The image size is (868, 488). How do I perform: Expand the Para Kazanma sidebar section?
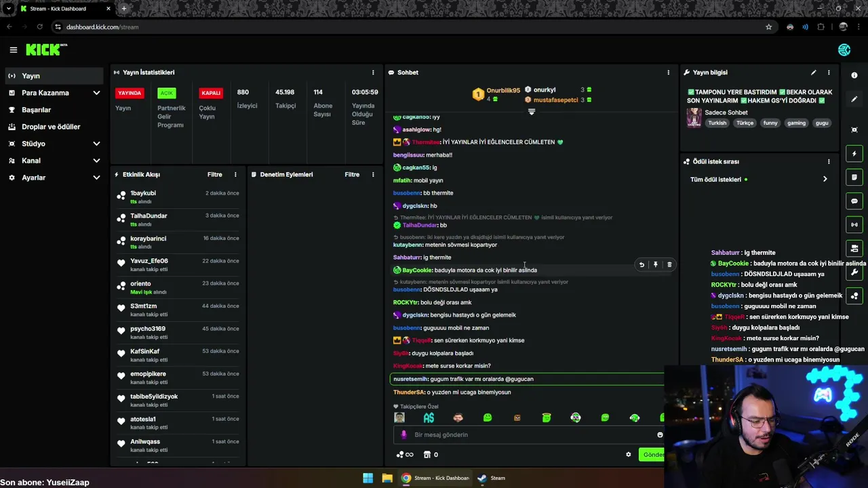96,93
